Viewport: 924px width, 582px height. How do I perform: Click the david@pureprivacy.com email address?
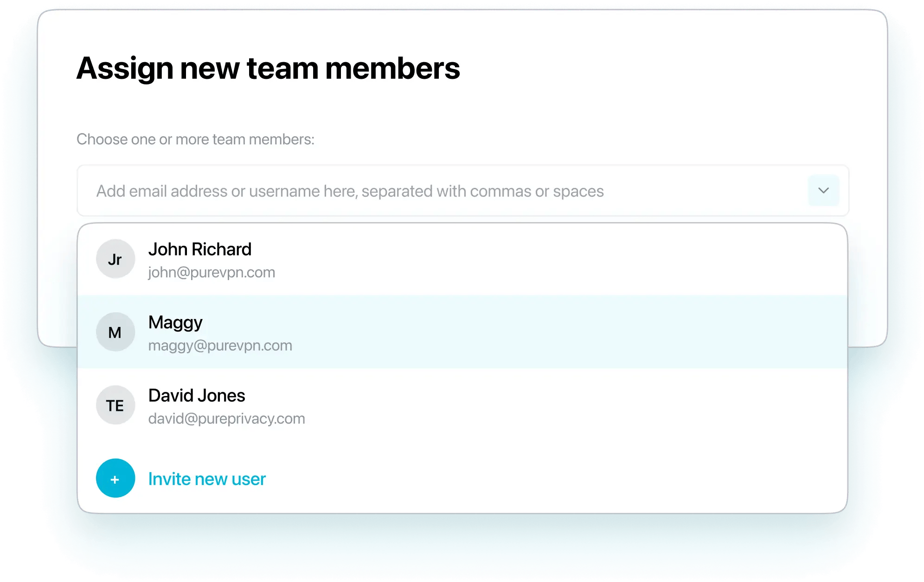[x=227, y=419]
